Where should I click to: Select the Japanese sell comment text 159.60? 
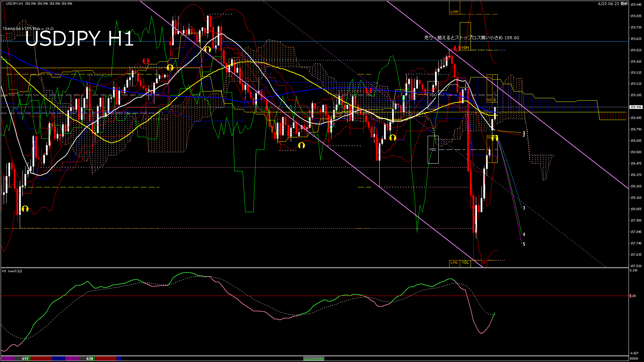[472, 38]
